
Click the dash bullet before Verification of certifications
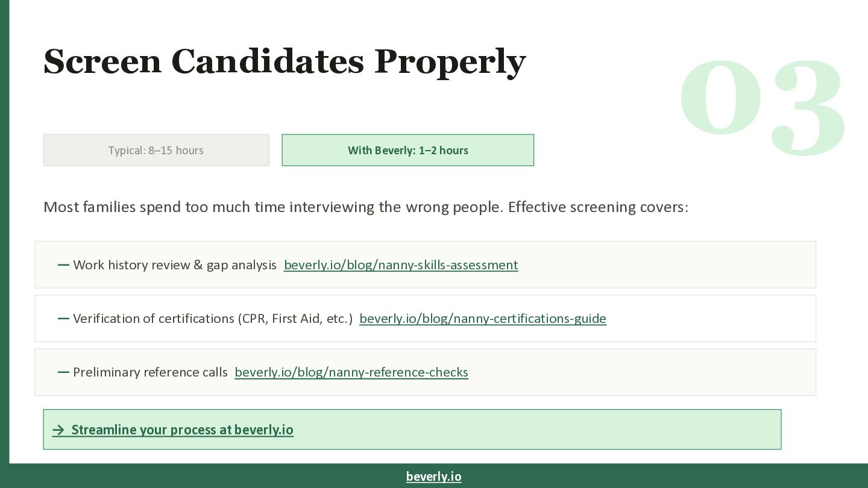pyautogui.click(x=63, y=319)
